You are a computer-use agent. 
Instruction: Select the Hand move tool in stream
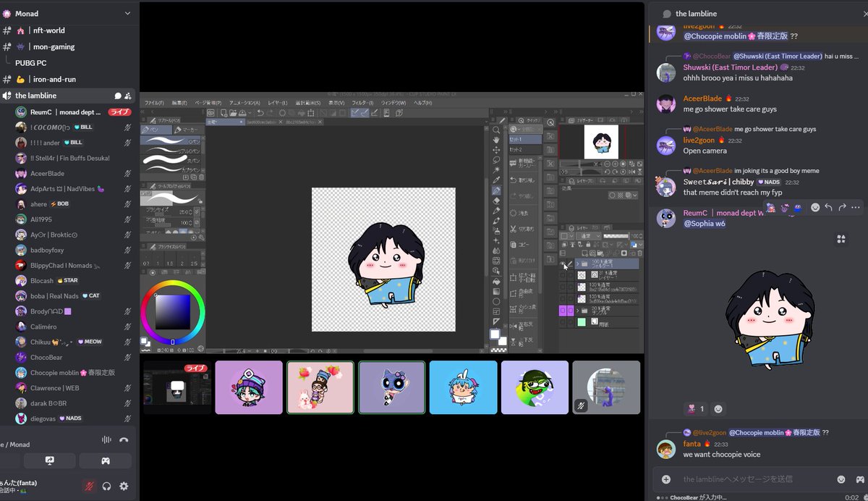tap(496, 140)
